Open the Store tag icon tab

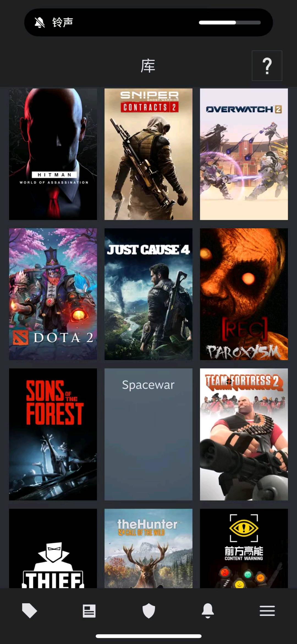29,611
